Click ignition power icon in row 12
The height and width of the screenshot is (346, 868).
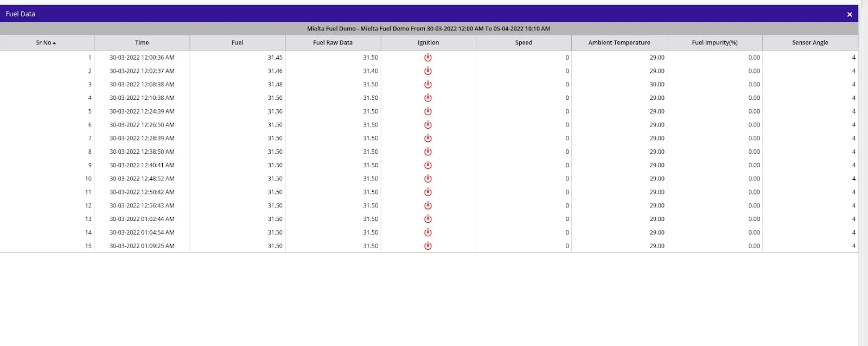(x=427, y=205)
